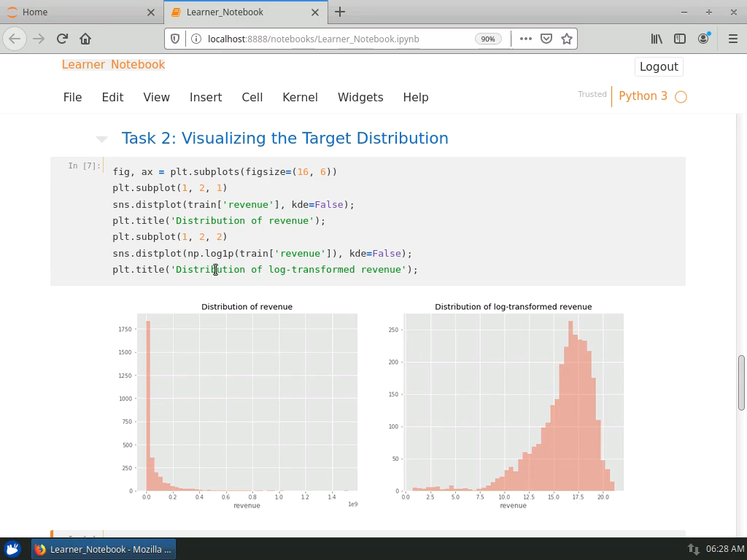Click the Python 3 kernel name
747x560 pixels.
point(643,96)
